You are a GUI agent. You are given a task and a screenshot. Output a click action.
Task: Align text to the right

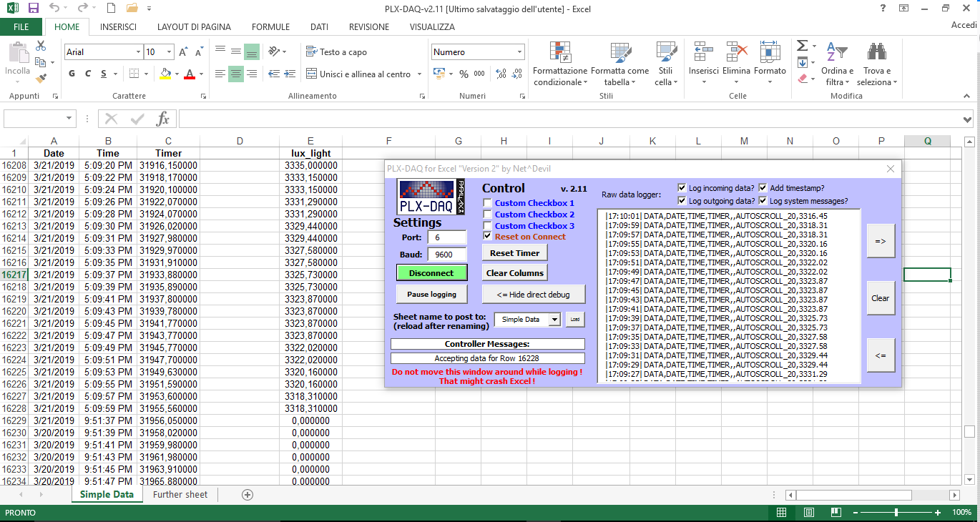tap(252, 74)
